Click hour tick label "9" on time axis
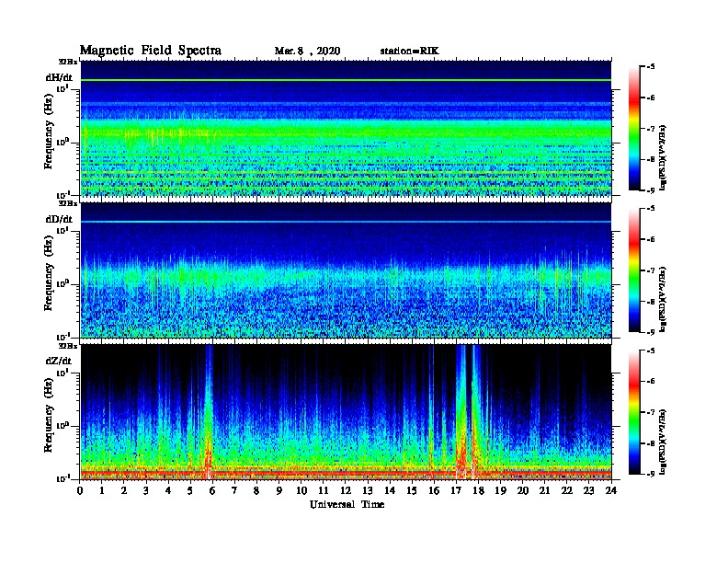Screen dimensions: 728x563 pyautogui.click(x=279, y=490)
